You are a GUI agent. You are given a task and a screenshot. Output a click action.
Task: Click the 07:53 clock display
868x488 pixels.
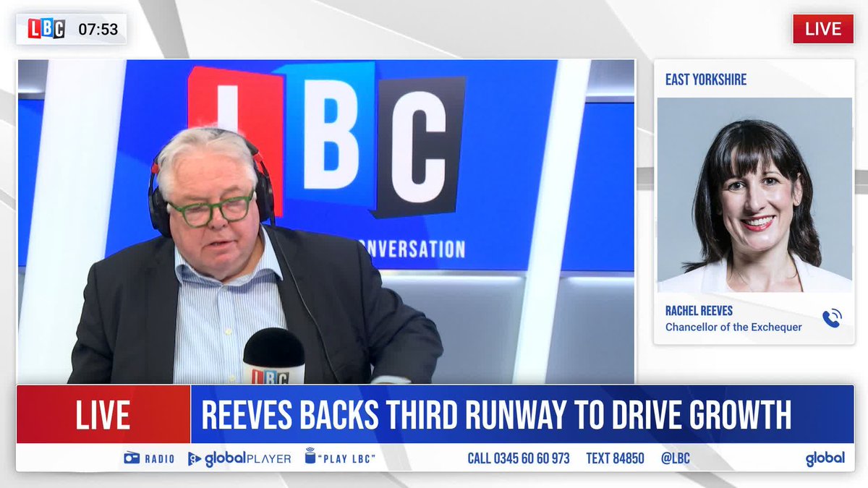click(x=98, y=30)
